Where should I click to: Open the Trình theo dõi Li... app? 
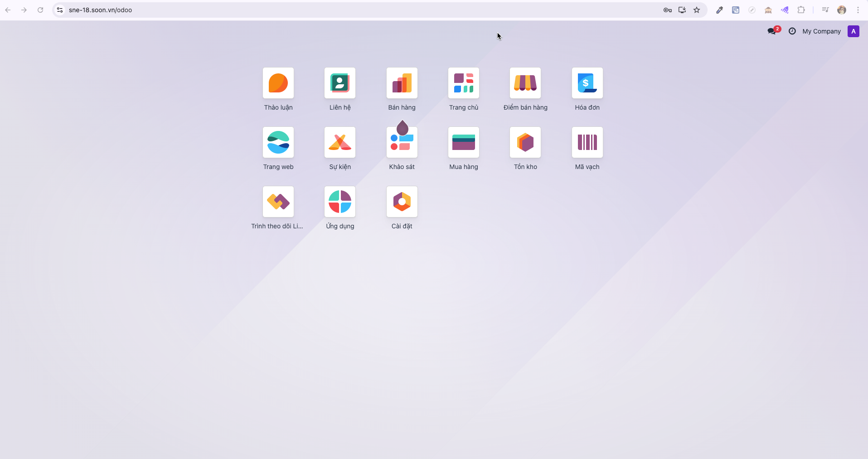pyautogui.click(x=278, y=202)
